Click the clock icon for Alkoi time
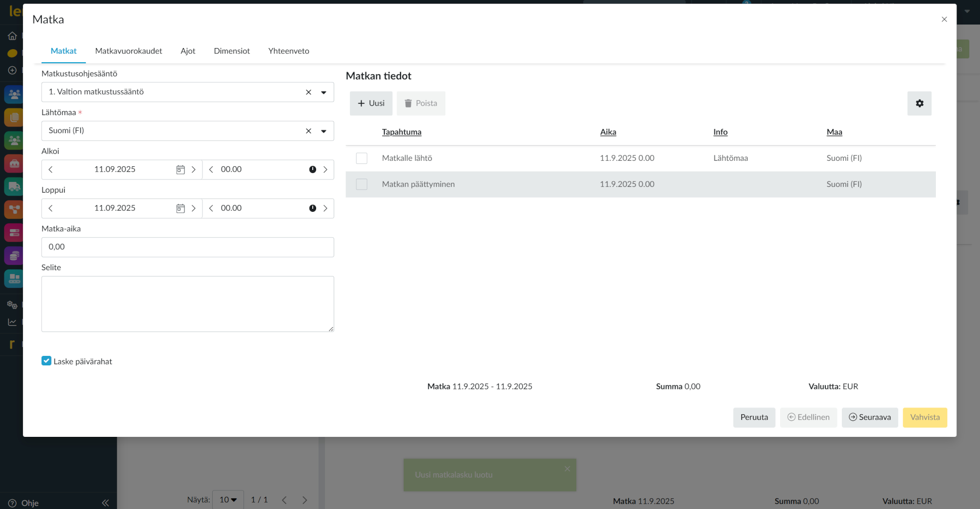980x509 pixels. (313, 170)
